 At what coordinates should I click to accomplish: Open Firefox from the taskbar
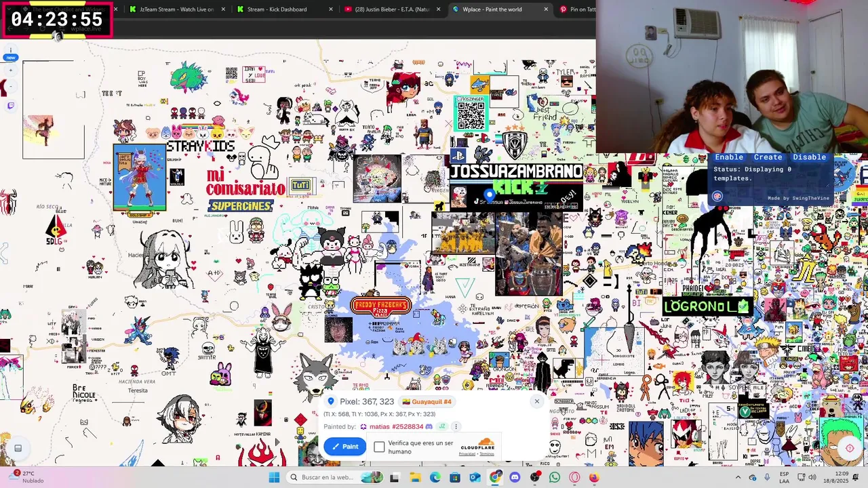594,477
